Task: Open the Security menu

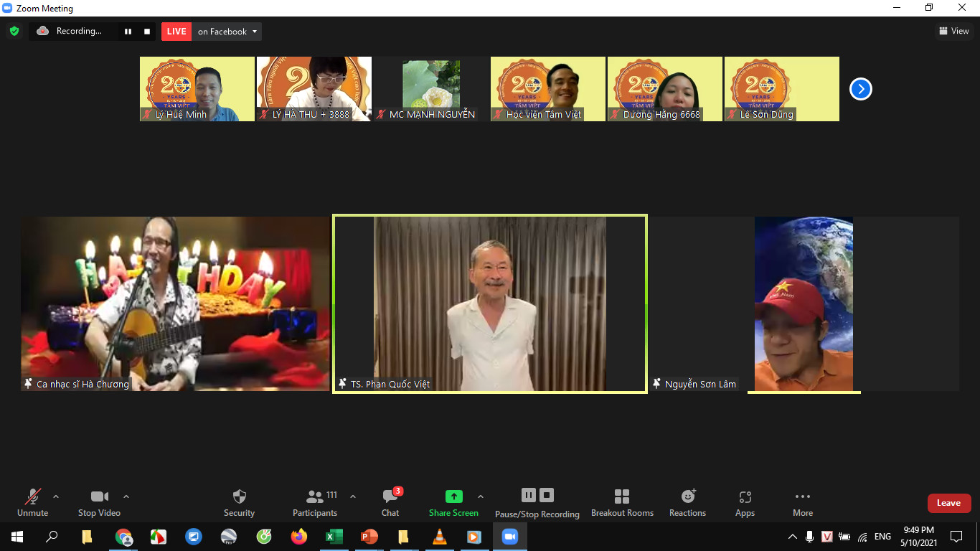Action: 240,503
